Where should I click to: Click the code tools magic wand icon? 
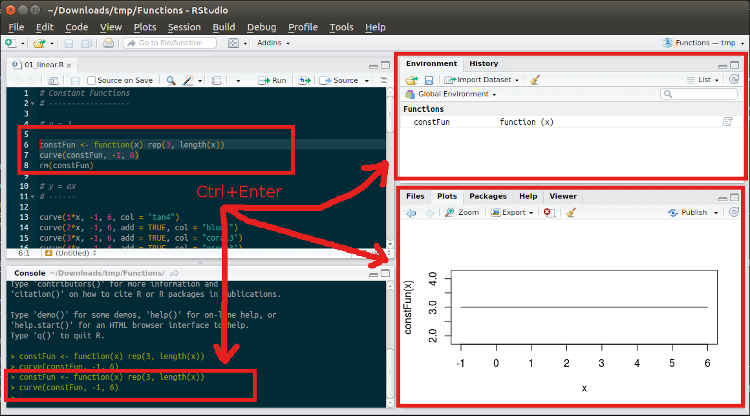point(188,81)
